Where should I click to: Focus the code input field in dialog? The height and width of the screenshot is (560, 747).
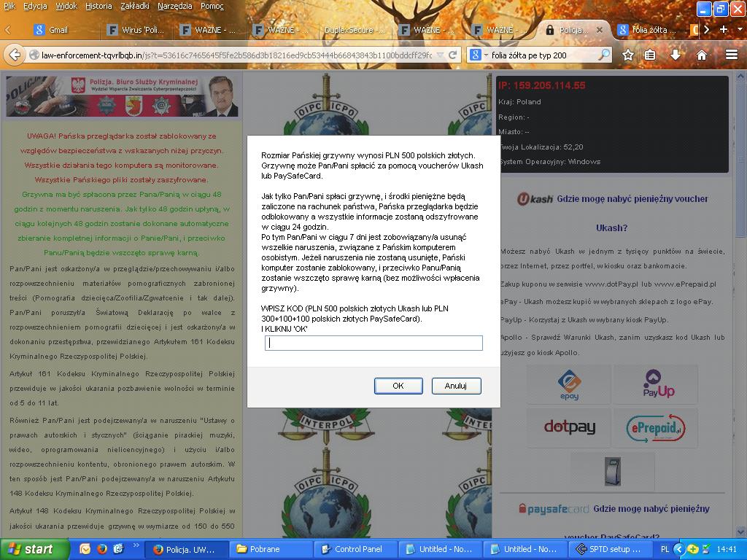(373, 343)
